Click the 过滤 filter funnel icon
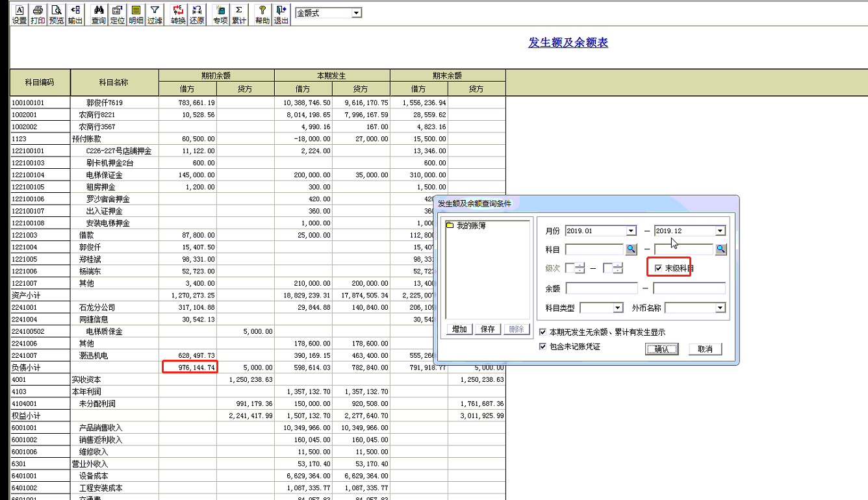Viewport: 868px width, 500px height. (155, 14)
